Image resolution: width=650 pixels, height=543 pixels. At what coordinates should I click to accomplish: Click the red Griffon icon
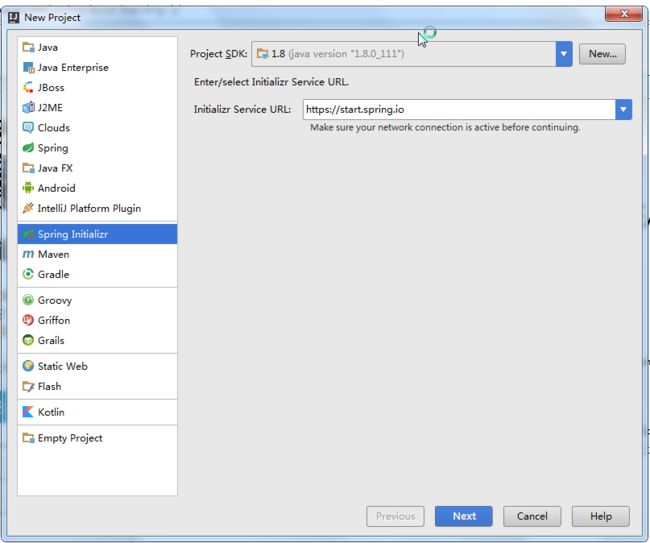coord(28,320)
